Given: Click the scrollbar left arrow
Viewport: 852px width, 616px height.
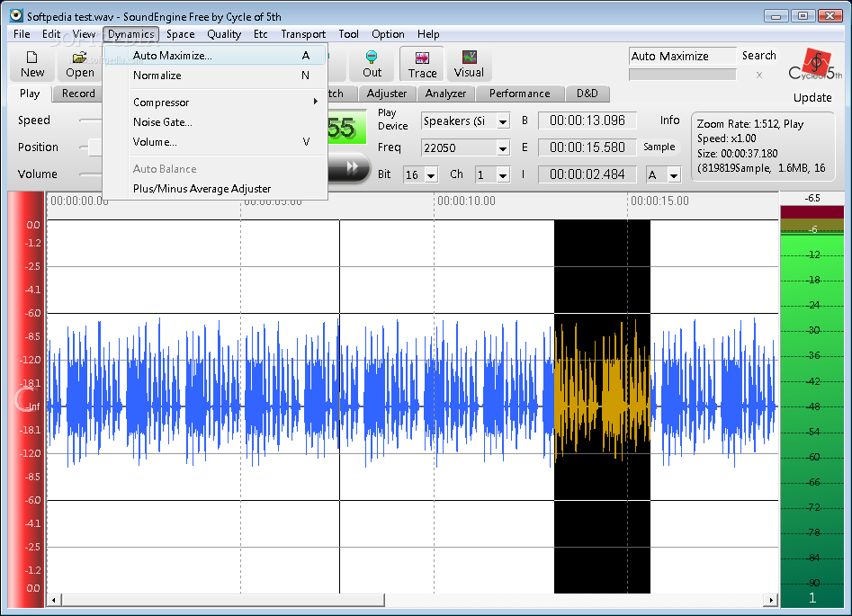Looking at the screenshot, I should [54, 600].
